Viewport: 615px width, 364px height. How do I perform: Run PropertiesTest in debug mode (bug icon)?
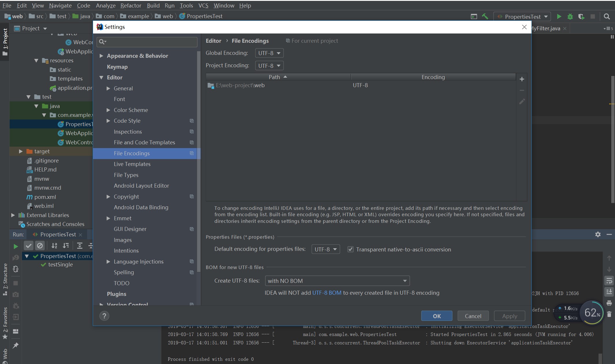570,16
